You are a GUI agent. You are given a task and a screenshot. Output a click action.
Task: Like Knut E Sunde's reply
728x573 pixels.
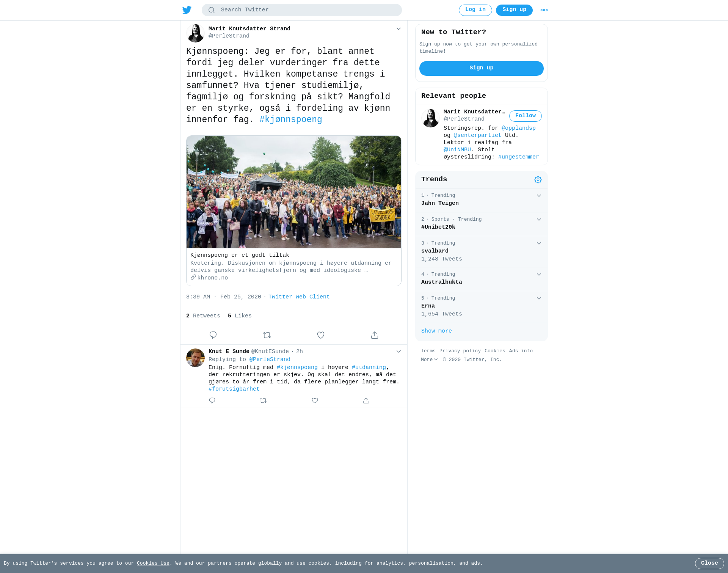(x=315, y=400)
